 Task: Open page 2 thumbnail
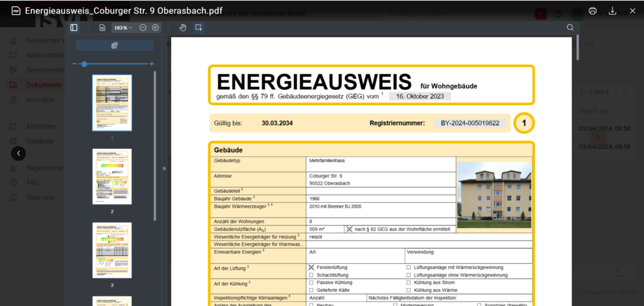pyautogui.click(x=112, y=177)
